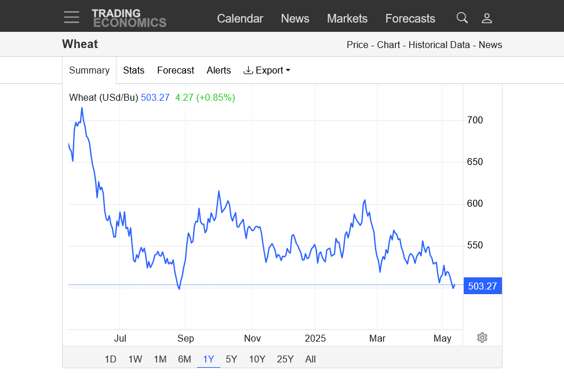Open Forecasts in the top navigation
The width and height of the screenshot is (564, 392).
coord(410,19)
